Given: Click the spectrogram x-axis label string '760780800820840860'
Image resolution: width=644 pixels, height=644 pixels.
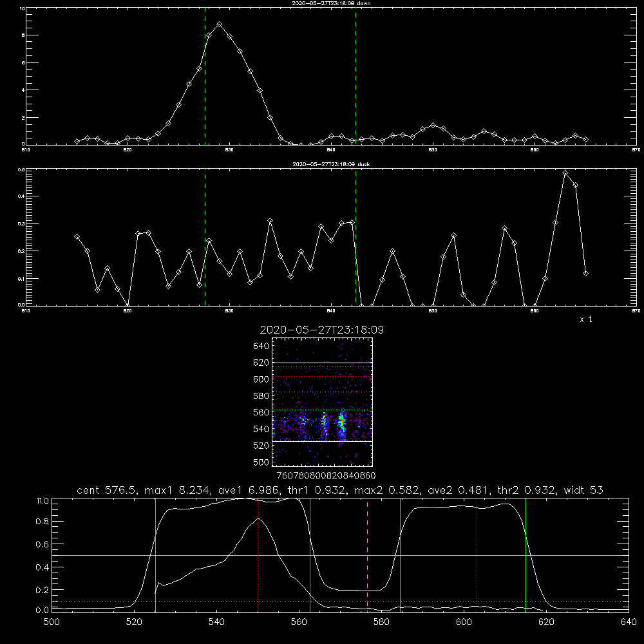Looking at the screenshot, I should (x=326, y=475).
